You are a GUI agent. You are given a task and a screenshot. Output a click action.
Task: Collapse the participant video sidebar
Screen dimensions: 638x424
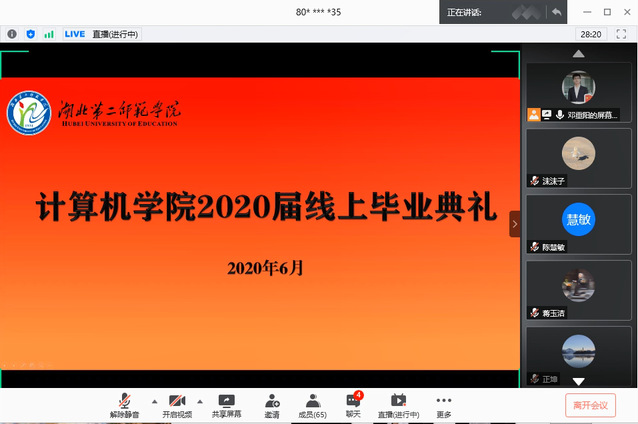pos(514,224)
